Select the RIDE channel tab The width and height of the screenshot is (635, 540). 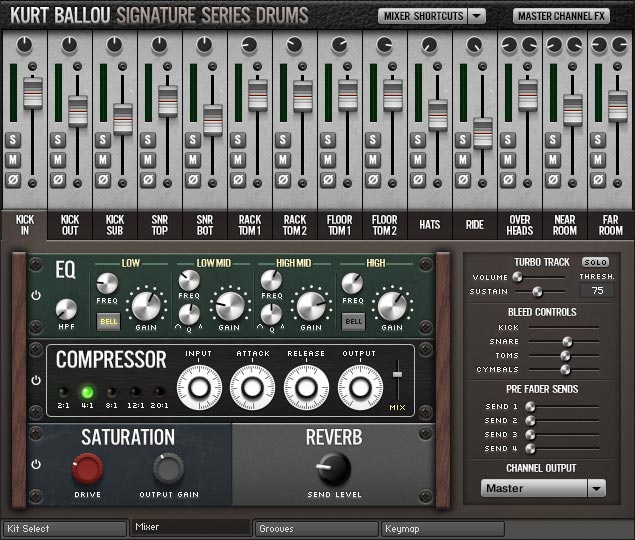[x=475, y=225]
